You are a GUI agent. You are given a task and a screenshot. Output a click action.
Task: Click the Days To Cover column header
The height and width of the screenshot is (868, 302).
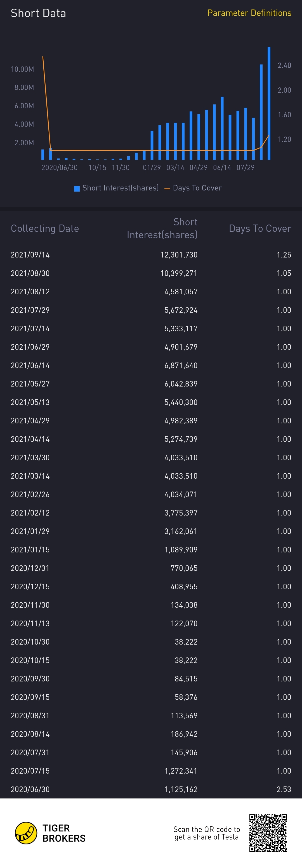click(260, 228)
